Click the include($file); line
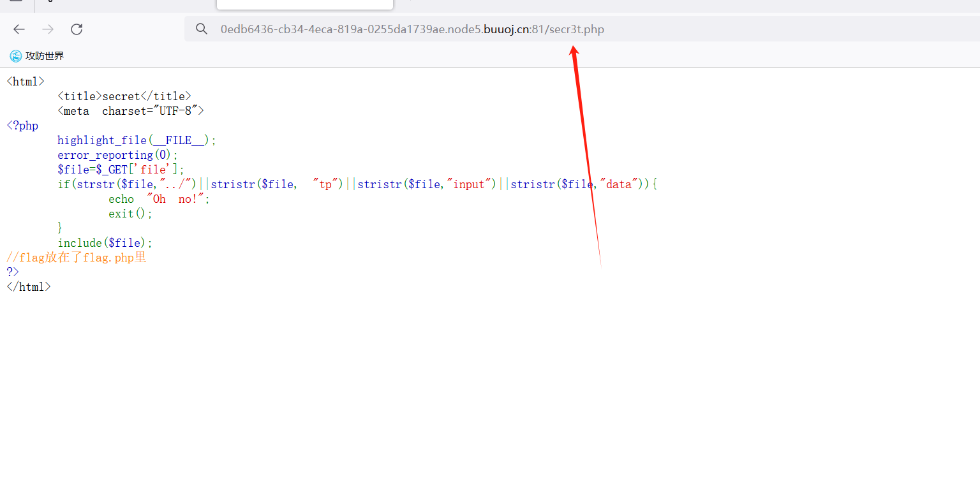Screen dimensions: 980x486 click(105, 243)
